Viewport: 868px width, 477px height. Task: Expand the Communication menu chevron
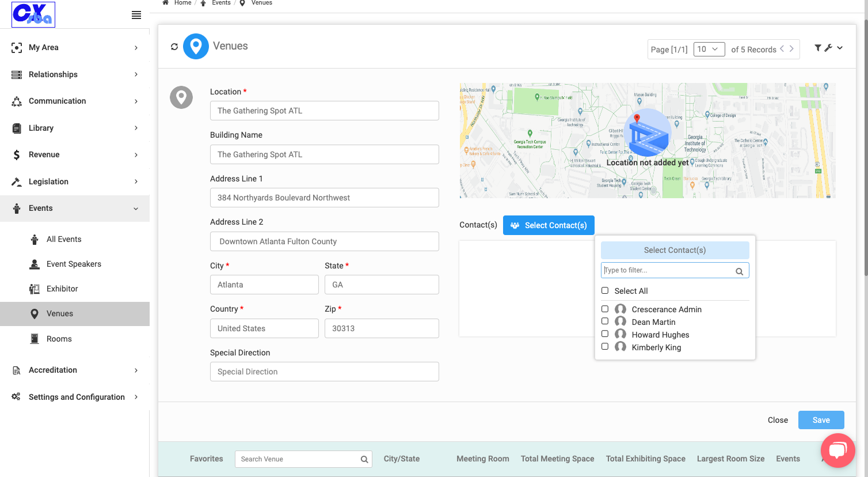point(136,101)
